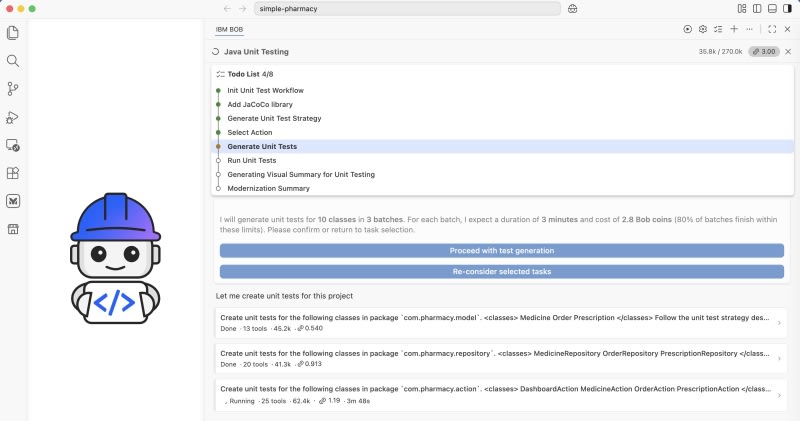
Task: Toggle the bottom panel visibility
Action: click(x=772, y=9)
